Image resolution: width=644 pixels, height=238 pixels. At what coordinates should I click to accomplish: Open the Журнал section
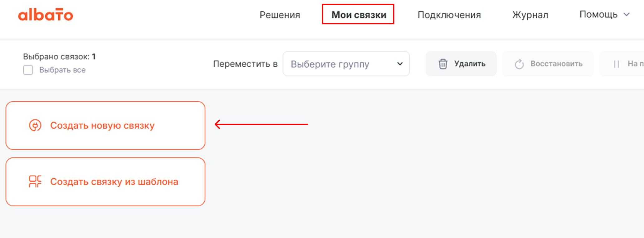pos(530,15)
